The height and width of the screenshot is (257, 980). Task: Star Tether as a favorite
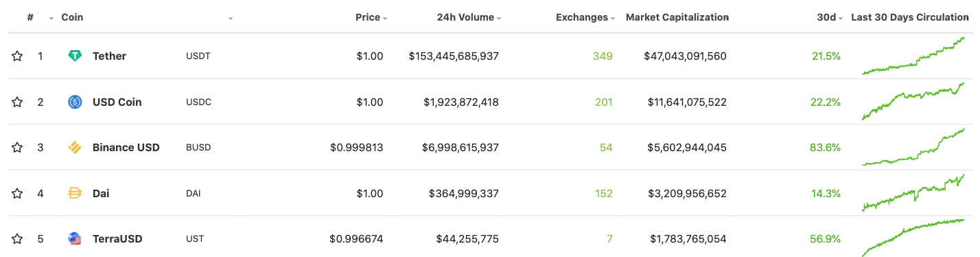click(x=17, y=56)
